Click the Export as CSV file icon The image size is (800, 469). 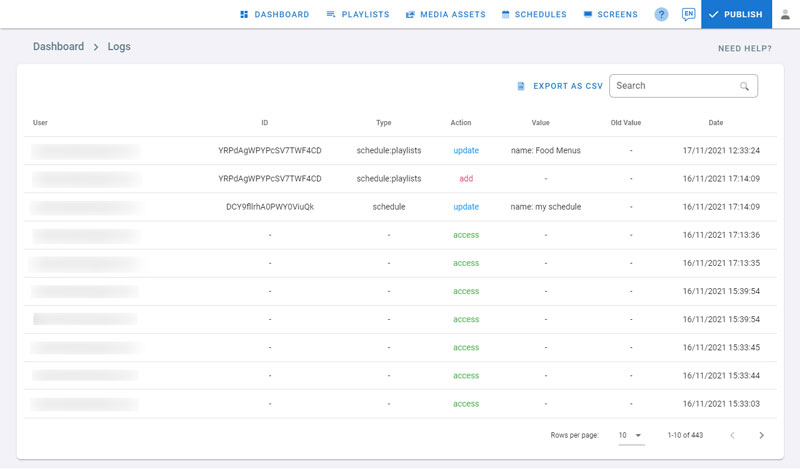coord(521,86)
